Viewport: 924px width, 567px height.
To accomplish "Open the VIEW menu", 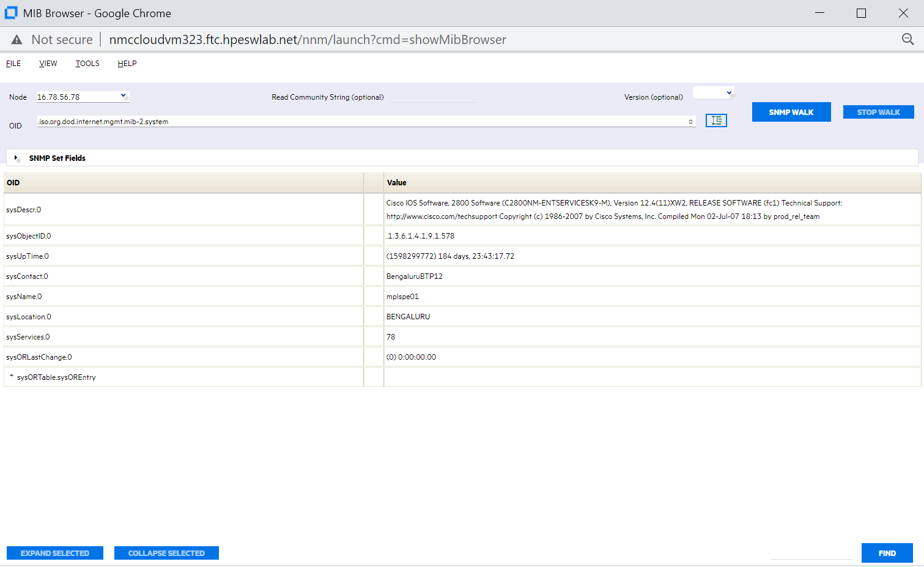I will [x=48, y=63].
